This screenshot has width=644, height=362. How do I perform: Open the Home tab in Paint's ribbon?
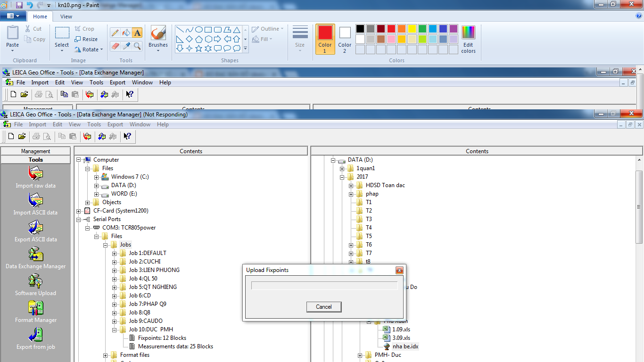[x=40, y=16]
